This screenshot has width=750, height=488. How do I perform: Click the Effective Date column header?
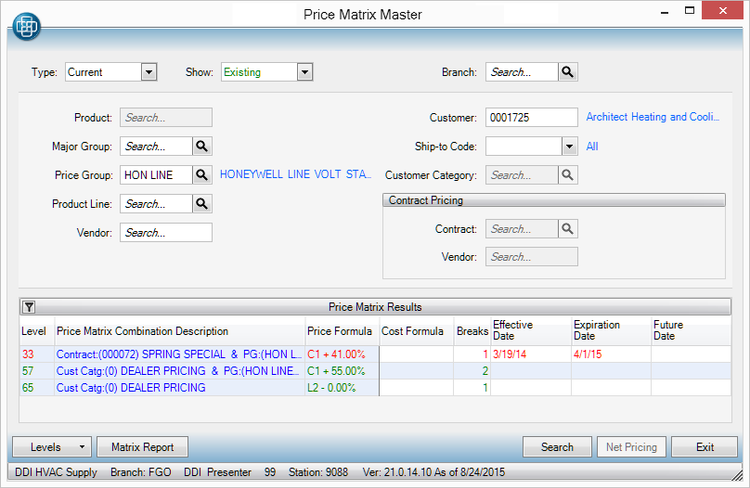click(531, 331)
